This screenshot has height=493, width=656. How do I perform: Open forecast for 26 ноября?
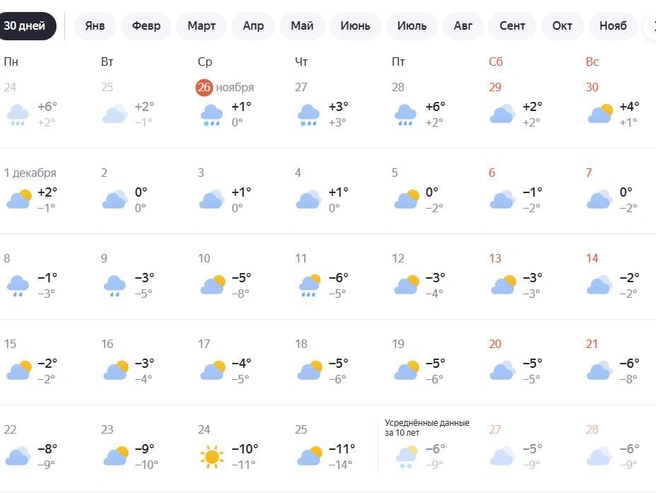[226, 87]
